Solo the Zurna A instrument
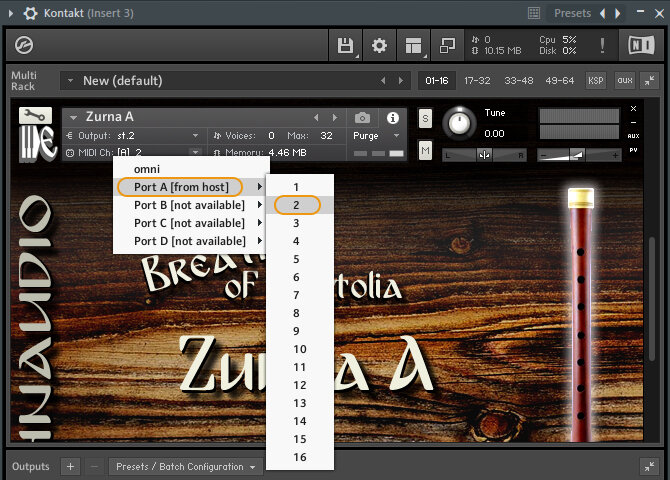Image resolution: width=670 pixels, height=480 pixels. [425, 118]
